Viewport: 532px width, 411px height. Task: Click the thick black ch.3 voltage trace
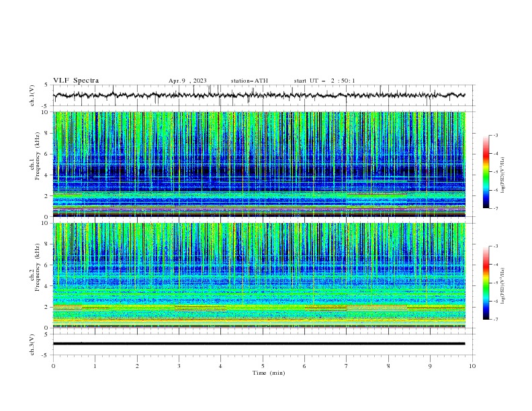click(259, 344)
